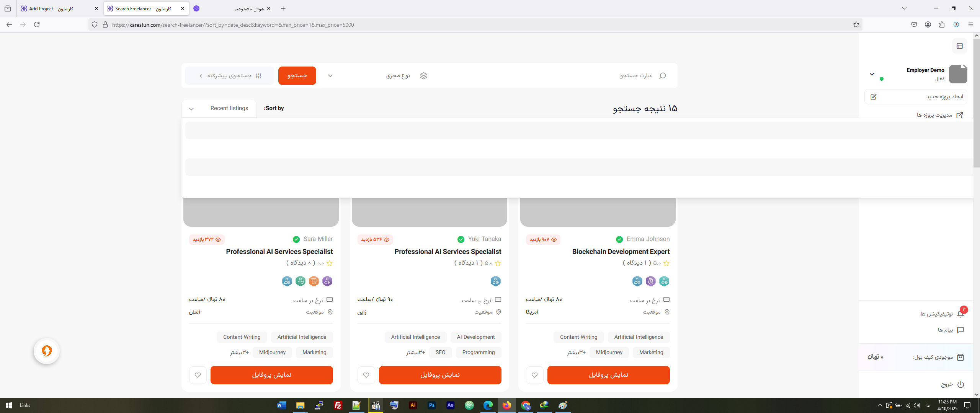980x413 pixels.
Task: Click the notifications bell icon in sidebar
Action: 960,314
